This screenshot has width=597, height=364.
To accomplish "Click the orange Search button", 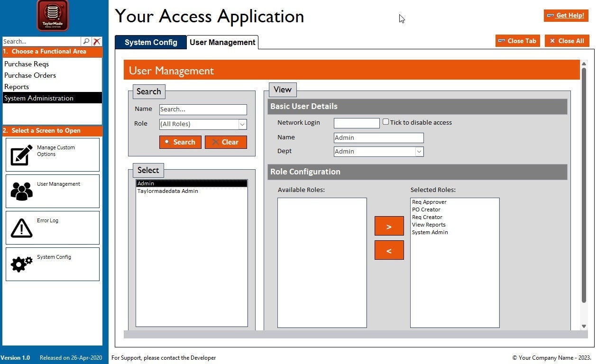I will 180,142.
